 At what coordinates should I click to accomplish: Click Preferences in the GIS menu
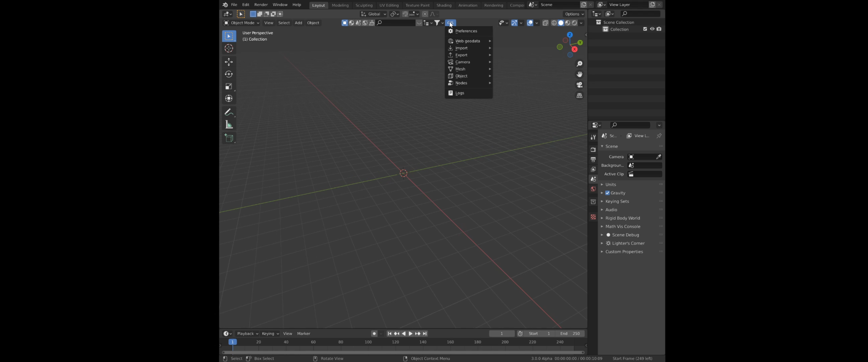click(x=466, y=31)
